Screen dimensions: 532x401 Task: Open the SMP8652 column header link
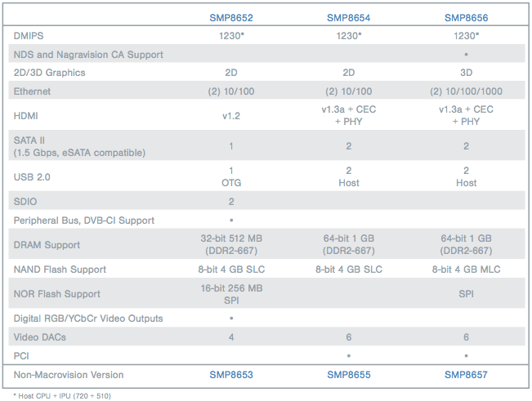pyautogui.click(x=231, y=18)
